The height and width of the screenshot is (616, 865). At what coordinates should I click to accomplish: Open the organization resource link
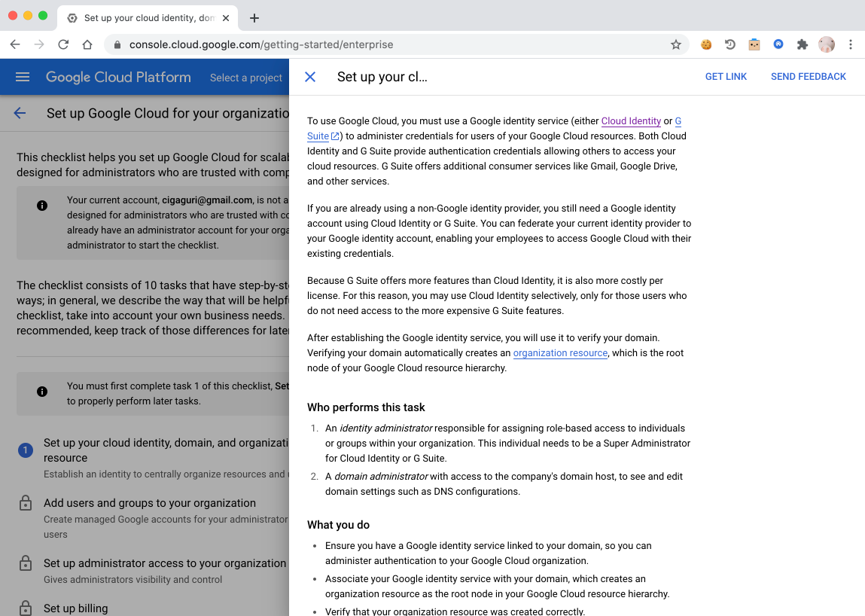pos(560,352)
